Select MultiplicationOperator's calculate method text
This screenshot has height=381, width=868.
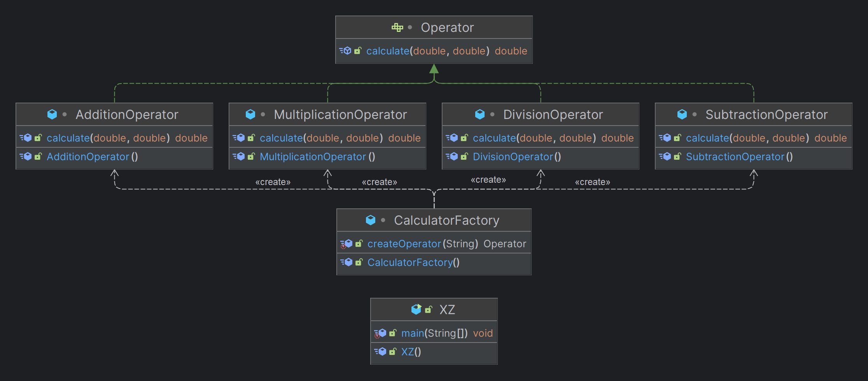[x=321, y=138]
